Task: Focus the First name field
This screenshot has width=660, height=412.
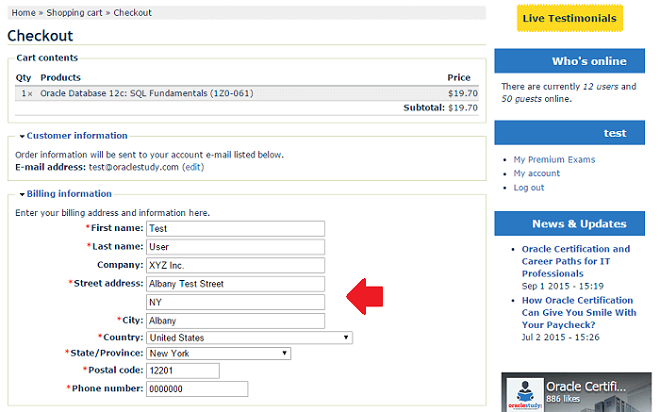Action: tap(235, 229)
